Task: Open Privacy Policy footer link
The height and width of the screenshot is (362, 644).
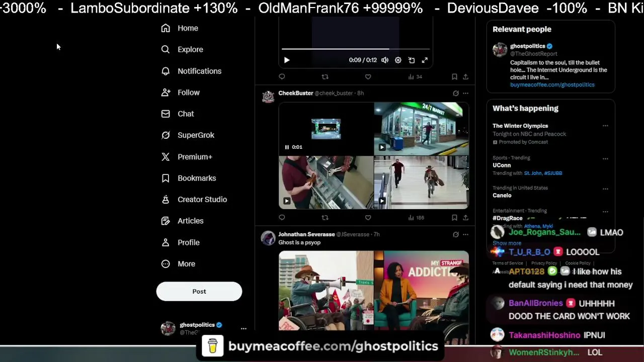Action: coord(544,263)
